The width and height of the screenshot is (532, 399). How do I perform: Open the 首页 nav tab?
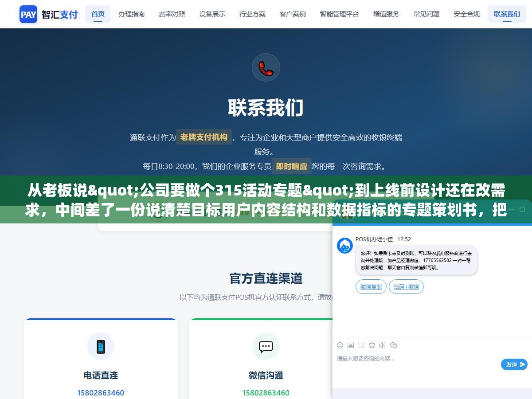98,14
